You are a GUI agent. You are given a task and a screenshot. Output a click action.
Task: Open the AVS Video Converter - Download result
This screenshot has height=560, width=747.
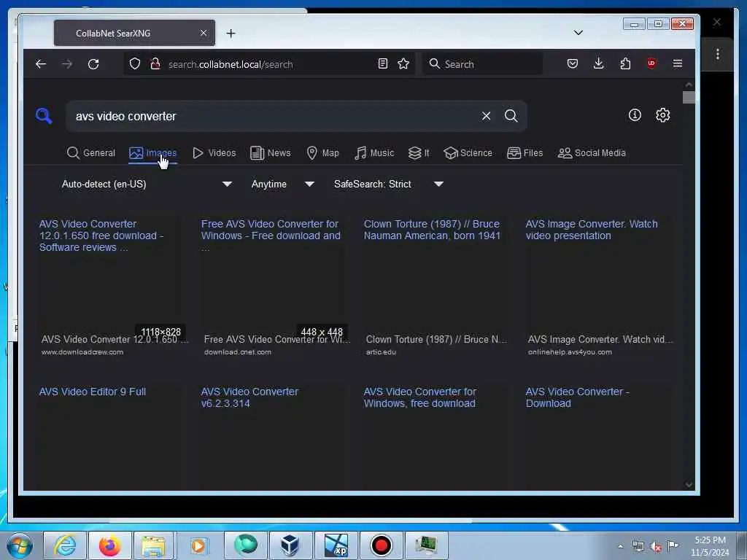578,397
